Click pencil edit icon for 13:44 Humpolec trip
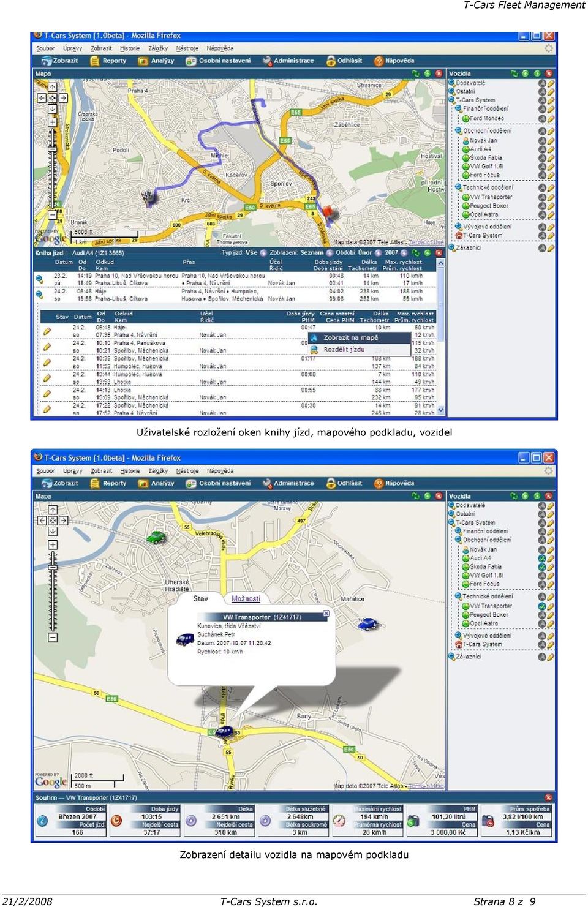The height and width of the screenshot is (907, 588). [x=47, y=378]
